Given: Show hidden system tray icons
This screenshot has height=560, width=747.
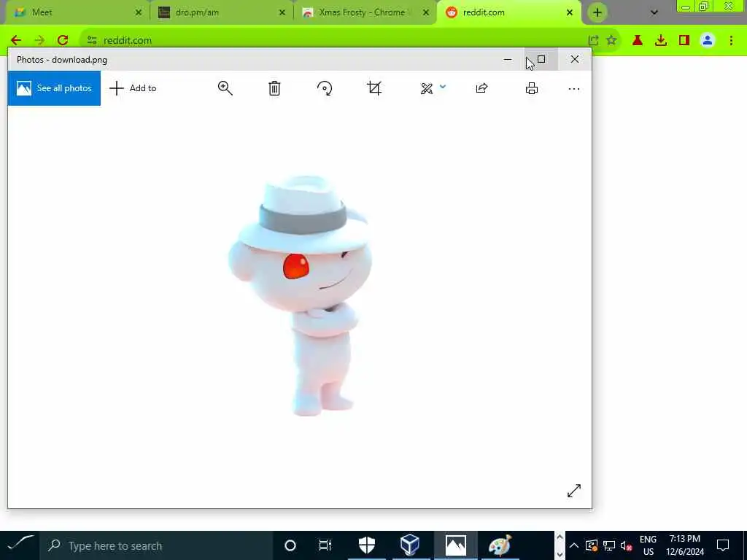Looking at the screenshot, I should (574, 545).
